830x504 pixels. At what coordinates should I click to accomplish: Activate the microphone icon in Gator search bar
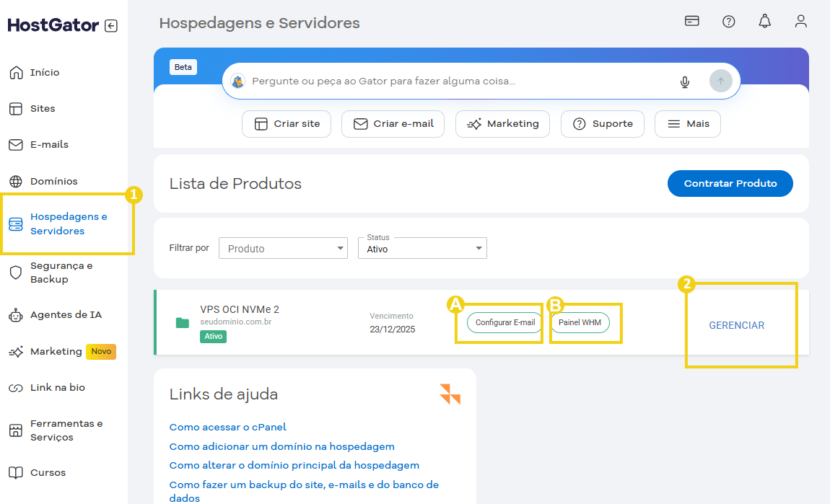click(684, 81)
